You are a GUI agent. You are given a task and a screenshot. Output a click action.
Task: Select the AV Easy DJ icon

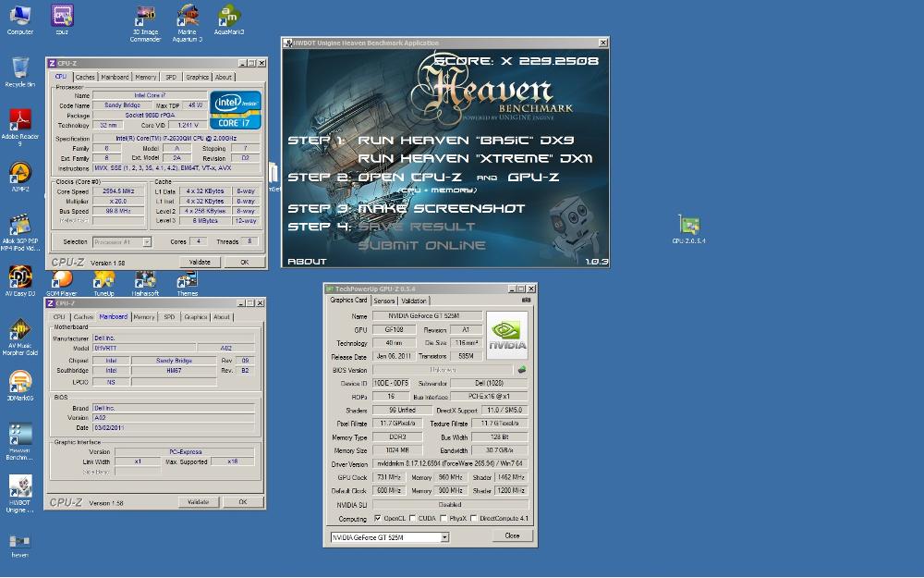point(20,281)
